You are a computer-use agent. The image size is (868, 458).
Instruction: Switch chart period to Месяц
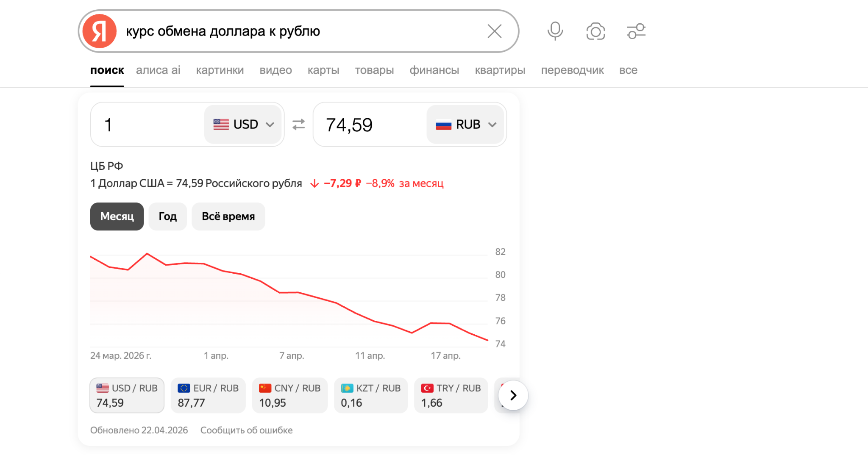(x=117, y=217)
